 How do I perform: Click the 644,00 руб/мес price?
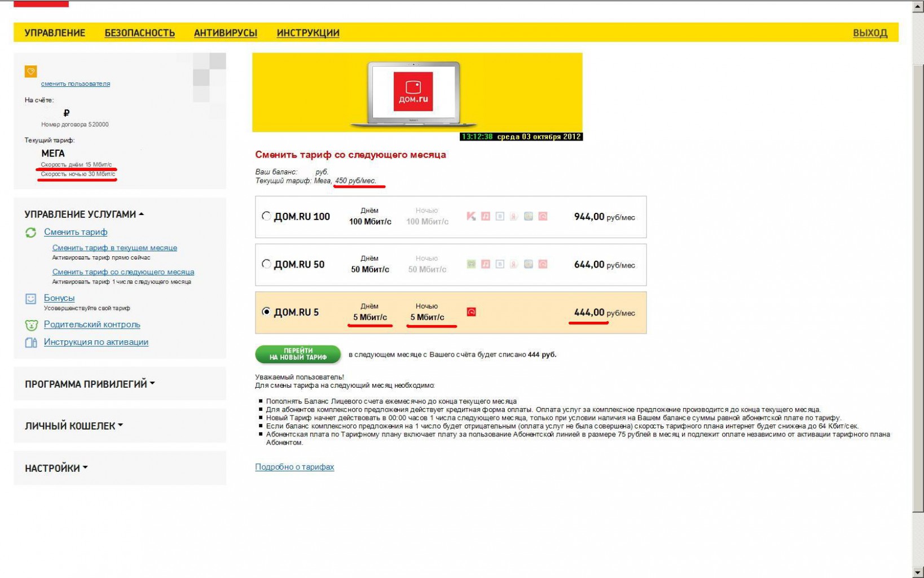click(604, 265)
